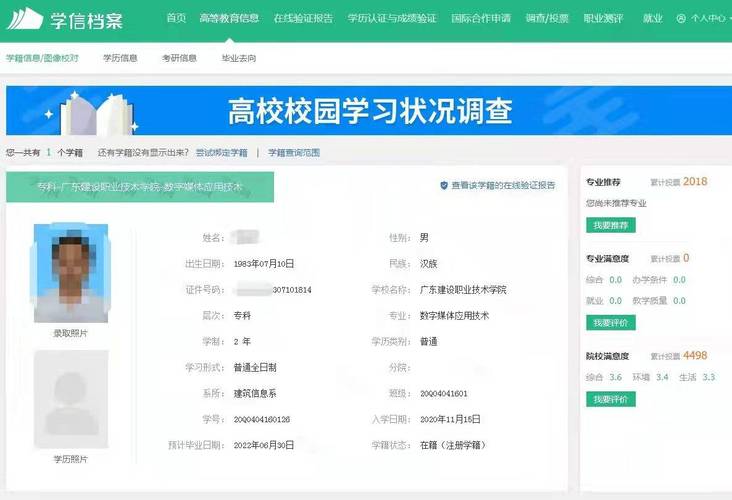
Task: Click 我要评价 button under 院校满意度
Action: click(610, 399)
